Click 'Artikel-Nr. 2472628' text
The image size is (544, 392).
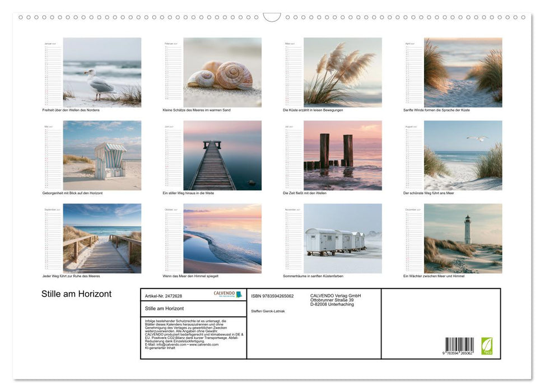164,296
